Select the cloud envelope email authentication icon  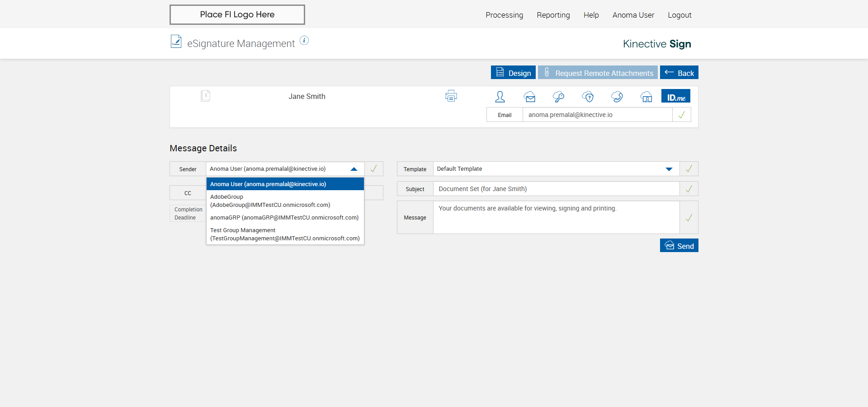529,97
